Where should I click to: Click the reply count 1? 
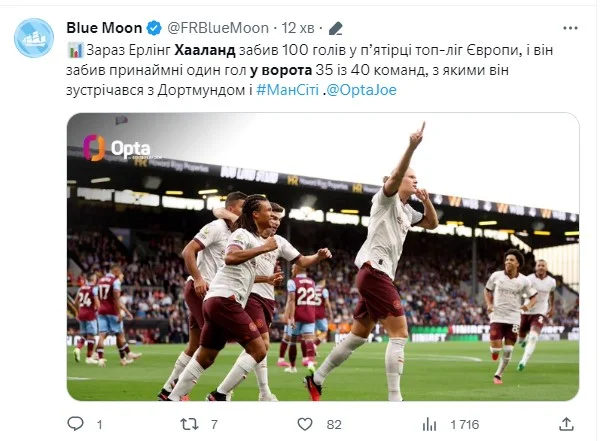coord(100,425)
